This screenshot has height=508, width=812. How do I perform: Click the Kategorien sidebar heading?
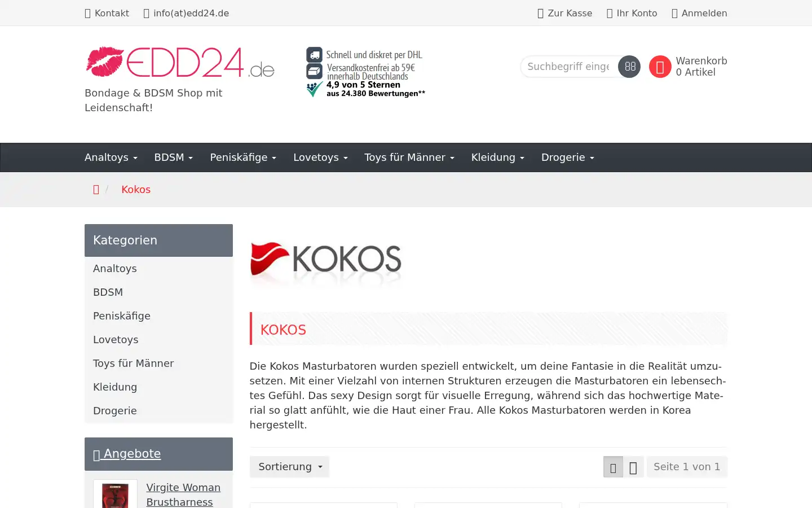[x=158, y=240]
